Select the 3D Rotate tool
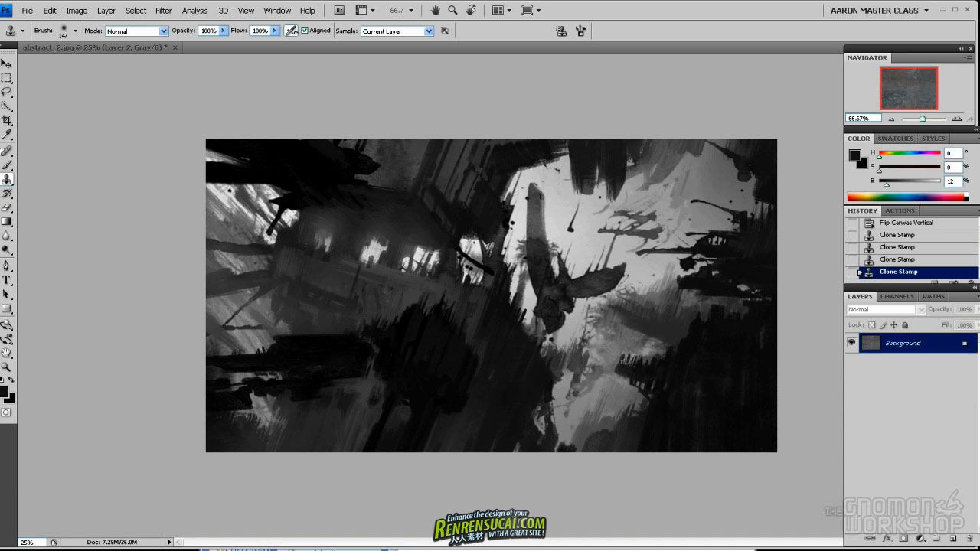Viewport: 980px width, 551px height. tap(7, 324)
